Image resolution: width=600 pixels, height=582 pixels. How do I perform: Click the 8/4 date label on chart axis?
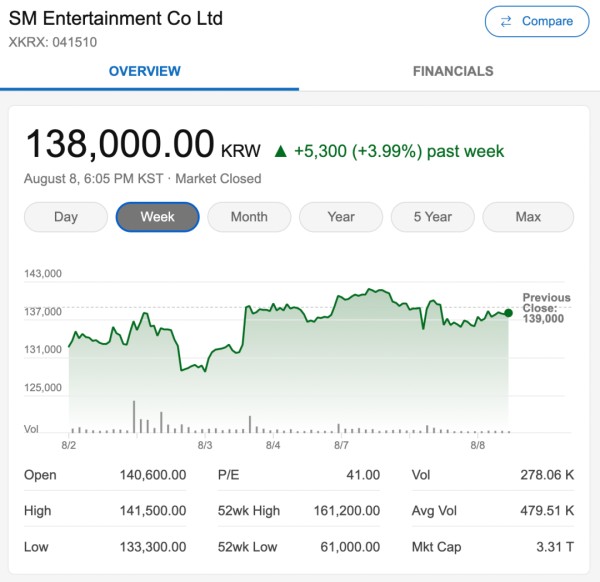click(273, 445)
